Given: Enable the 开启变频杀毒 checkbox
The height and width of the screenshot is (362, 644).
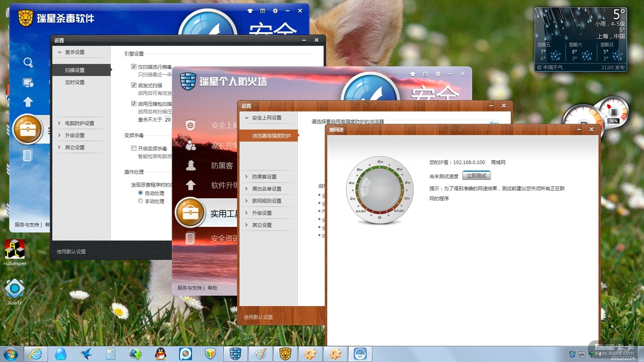Looking at the screenshot, I should (x=134, y=148).
